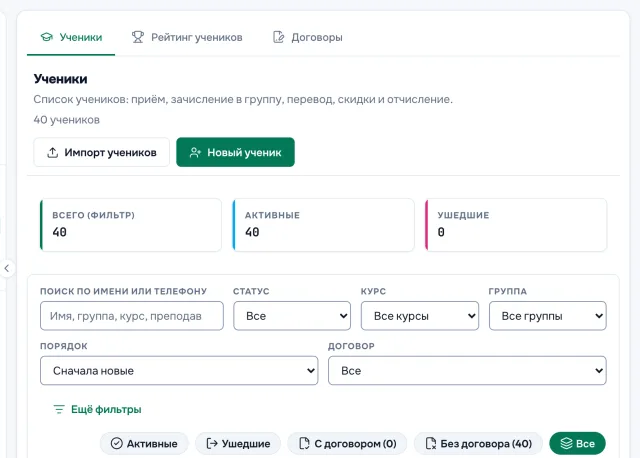This screenshot has height=458, width=640.
Task: Select the Активные stat card
Action: 323,225
